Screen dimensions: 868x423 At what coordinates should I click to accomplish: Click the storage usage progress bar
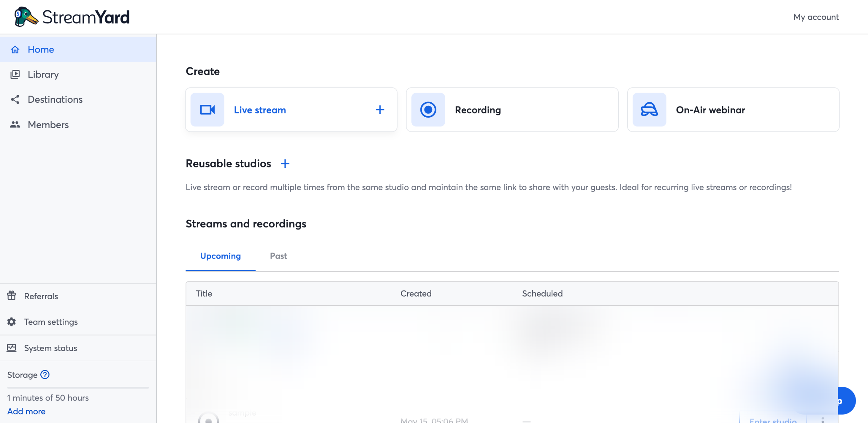tap(78, 387)
